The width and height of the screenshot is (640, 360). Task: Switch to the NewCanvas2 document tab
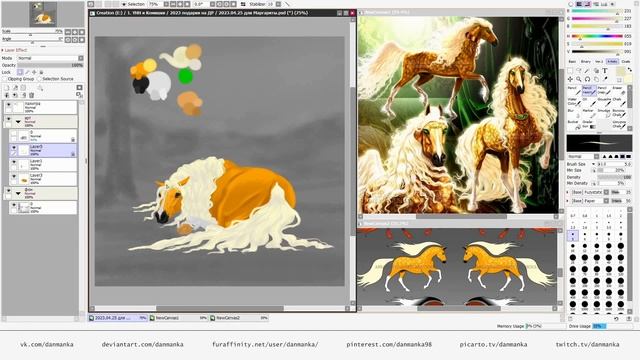point(239,318)
